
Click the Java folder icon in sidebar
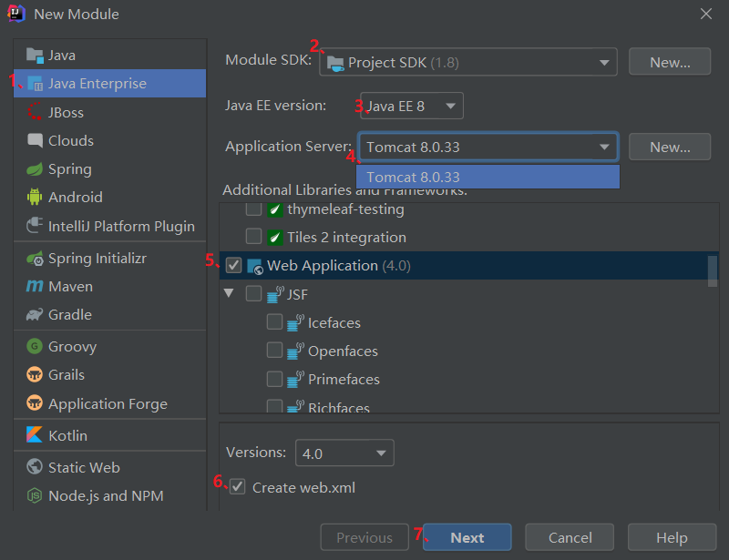[x=35, y=56]
